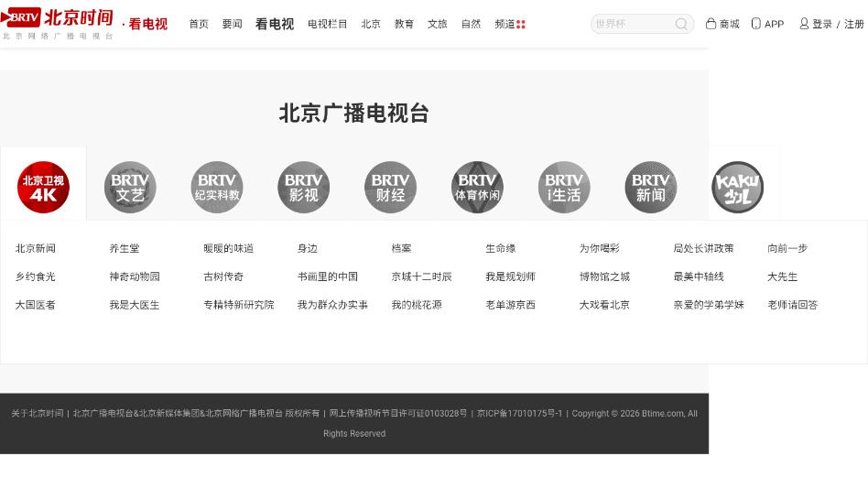The height and width of the screenshot is (488, 868).
Task: Select the BRTV 文艺 channel icon
Action: [x=130, y=187]
